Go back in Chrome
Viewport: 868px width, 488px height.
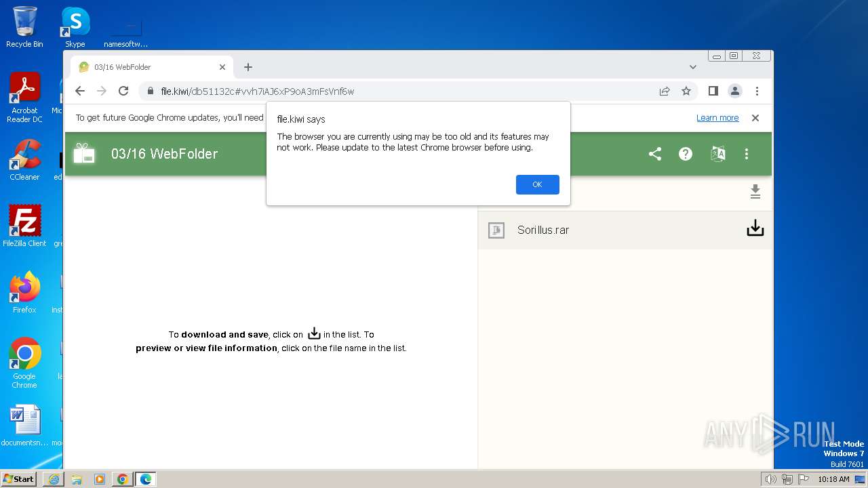(80, 91)
